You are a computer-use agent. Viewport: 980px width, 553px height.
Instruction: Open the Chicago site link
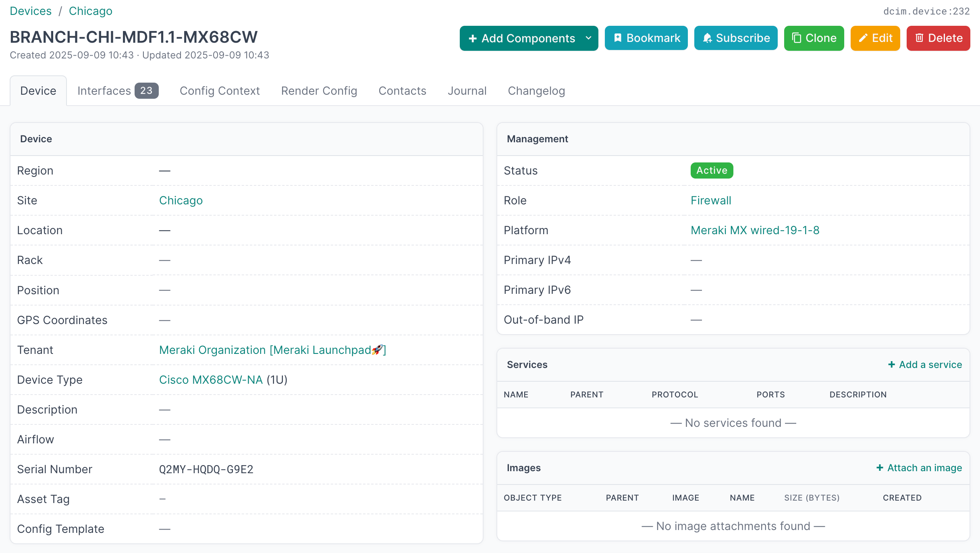pyautogui.click(x=181, y=200)
